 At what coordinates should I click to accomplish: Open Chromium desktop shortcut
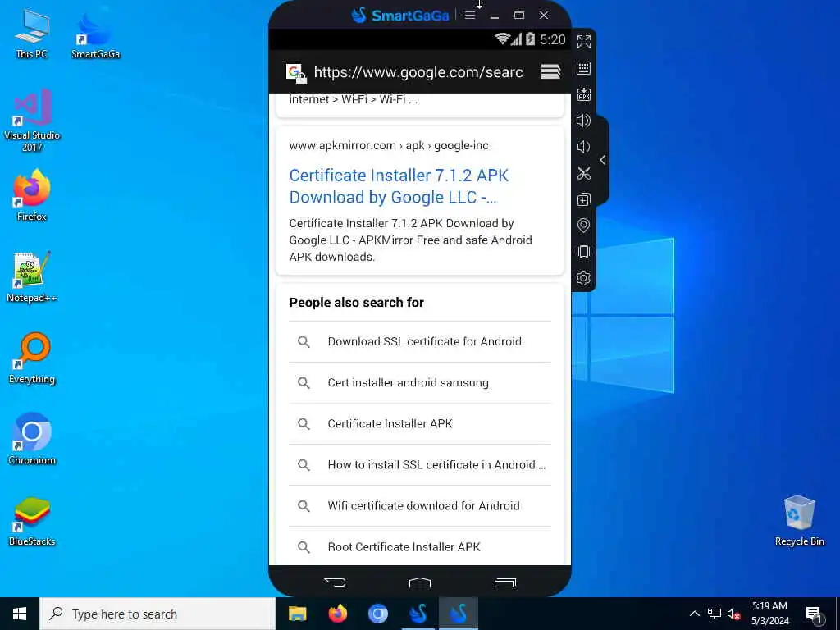(x=32, y=440)
